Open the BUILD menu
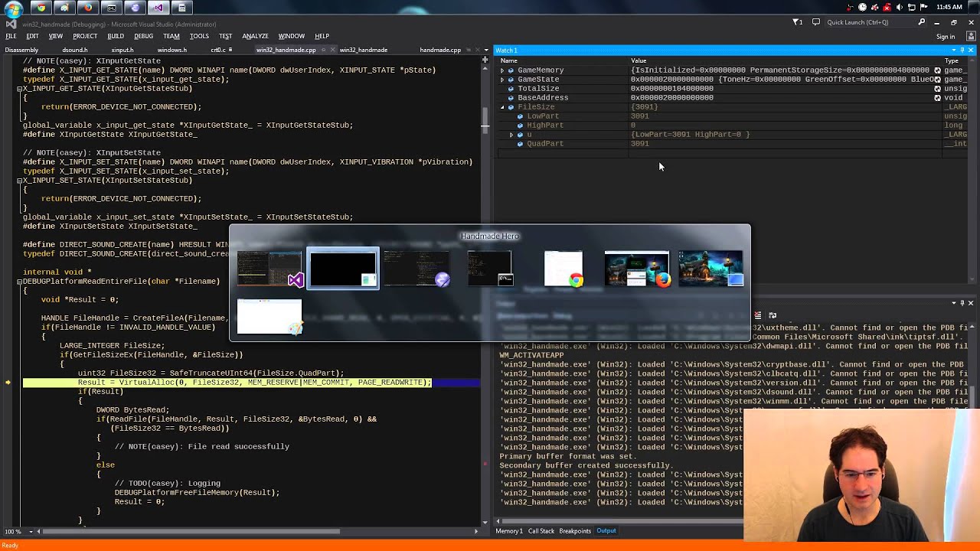Screen dimensions: 980x551 [x=116, y=36]
